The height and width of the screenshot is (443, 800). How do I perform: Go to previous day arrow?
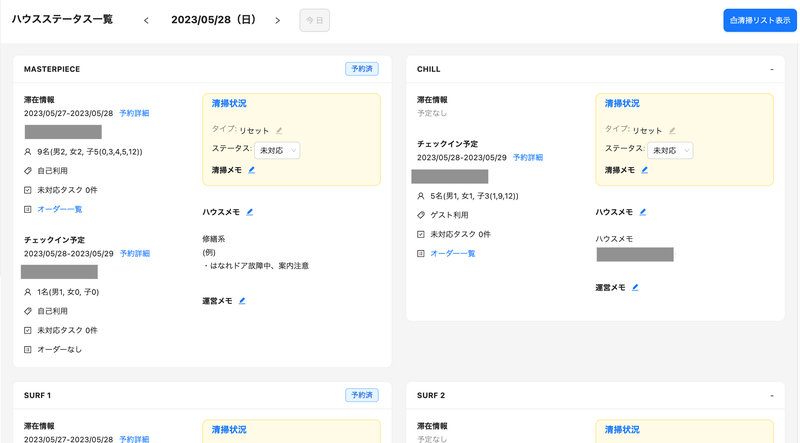146,20
